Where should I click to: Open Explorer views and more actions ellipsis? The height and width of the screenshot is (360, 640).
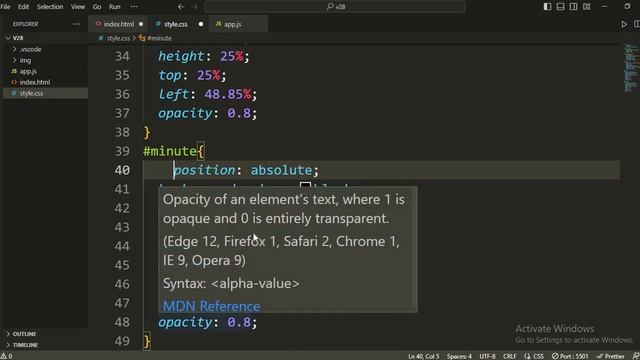[76, 24]
